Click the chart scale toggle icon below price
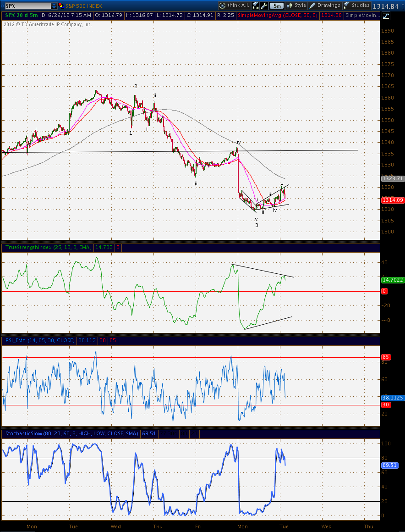Viewport: 405px width, 532px height. [x=386, y=16]
